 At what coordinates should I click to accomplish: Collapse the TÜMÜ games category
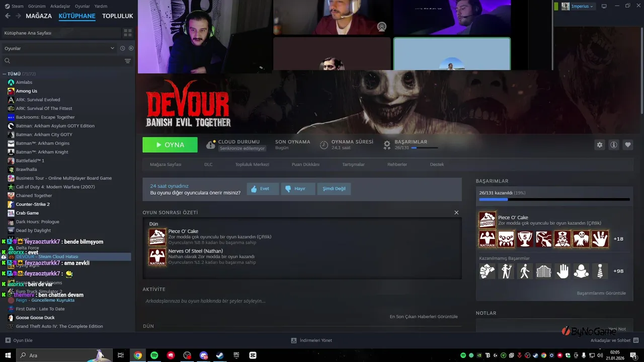[x=4, y=74]
